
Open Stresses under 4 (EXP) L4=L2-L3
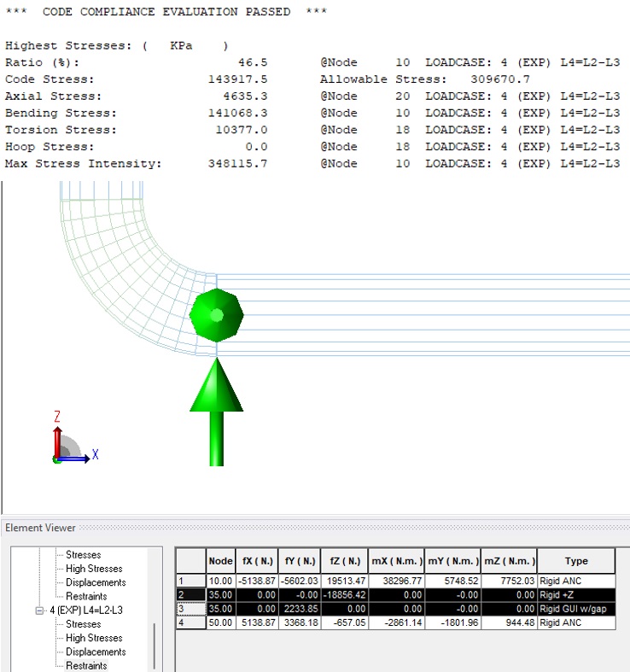pos(83,624)
